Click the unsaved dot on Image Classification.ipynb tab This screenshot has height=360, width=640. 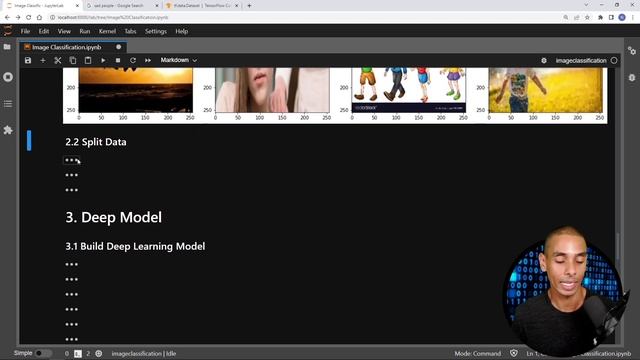click(118, 47)
